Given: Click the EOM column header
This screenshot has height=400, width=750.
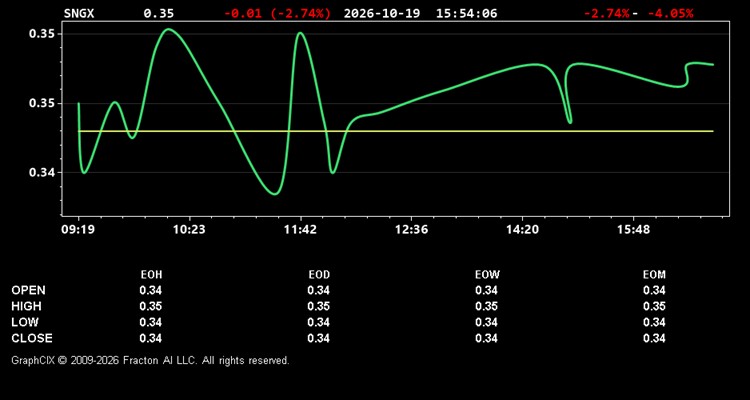Looking at the screenshot, I should click(654, 275).
